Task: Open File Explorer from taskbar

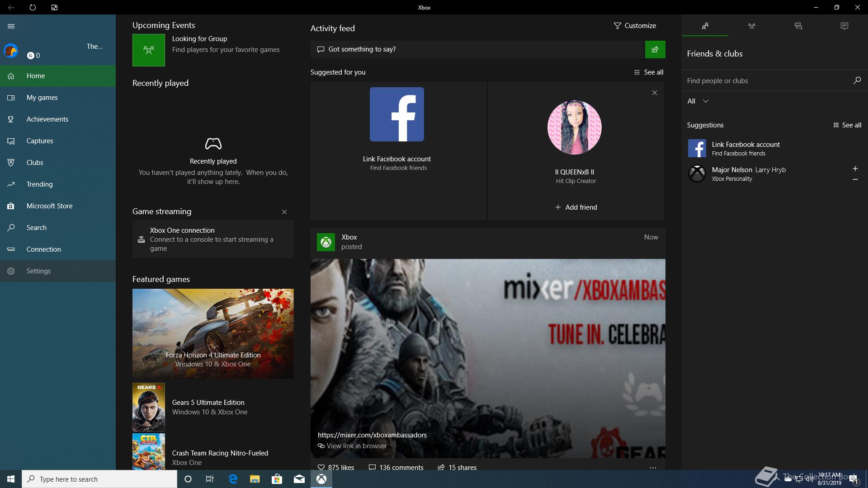Action: [x=255, y=479]
